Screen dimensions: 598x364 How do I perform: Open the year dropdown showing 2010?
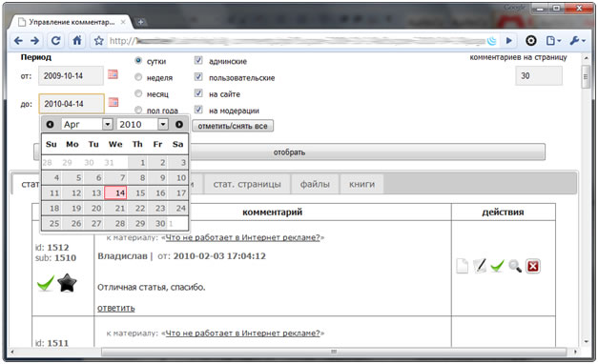point(143,124)
